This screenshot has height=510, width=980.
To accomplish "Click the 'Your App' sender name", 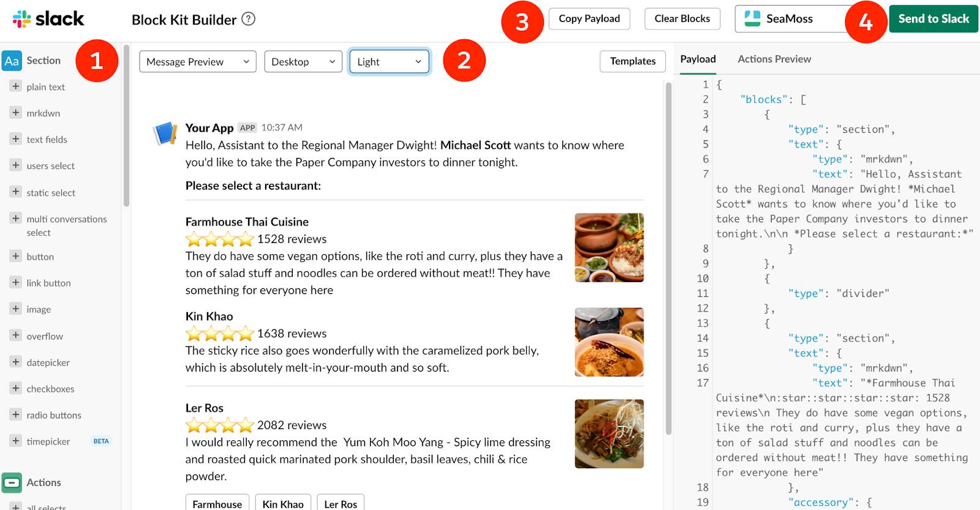I will pos(209,128).
